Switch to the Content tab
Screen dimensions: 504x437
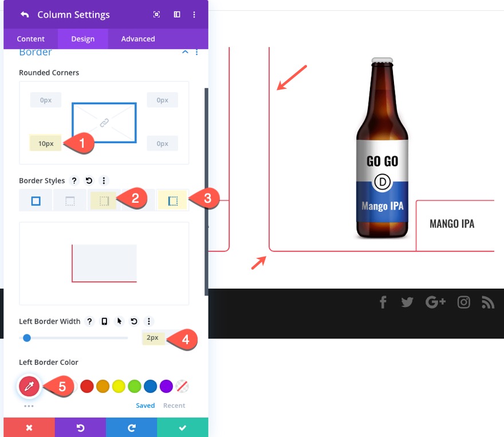[x=31, y=39]
